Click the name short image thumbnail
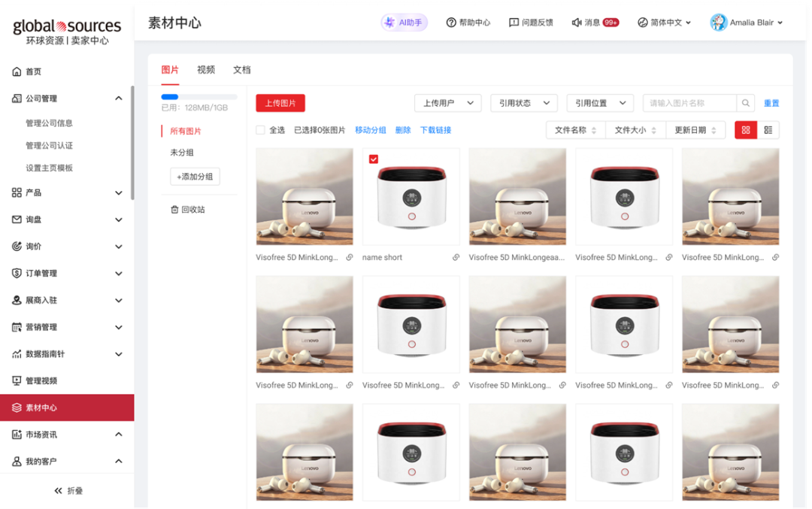 pyautogui.click(x=411, y=197)
